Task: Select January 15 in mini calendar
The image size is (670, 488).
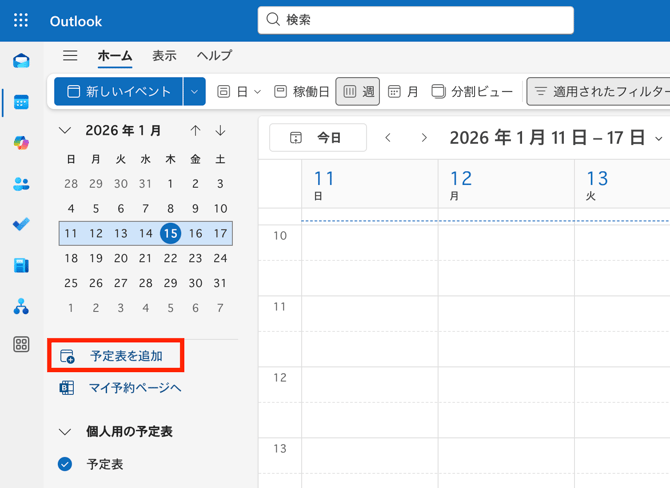Action: click(170, 233)
